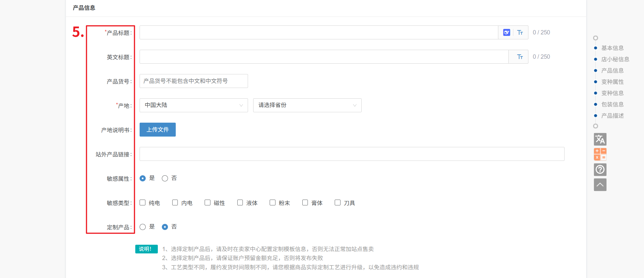644x278 pixels.
Task: Focus the 站外产品链接 input field
Action: coord(352,154)
